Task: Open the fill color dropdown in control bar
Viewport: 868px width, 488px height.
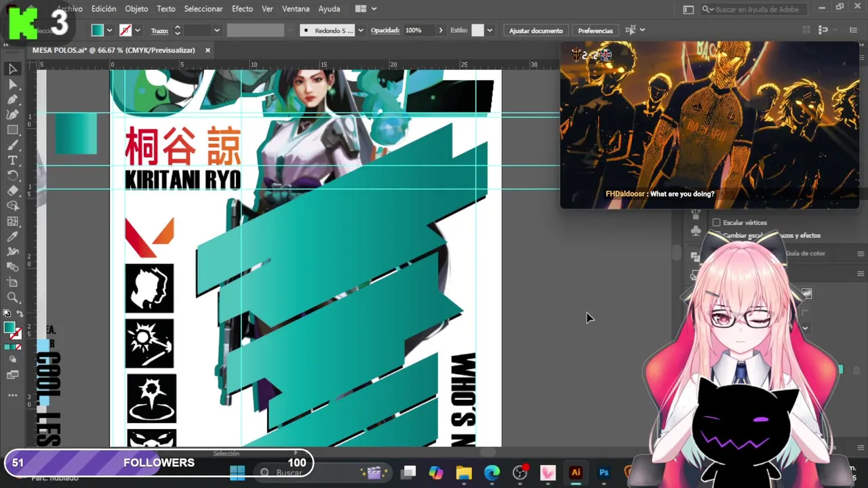Action: pos(109,30)
